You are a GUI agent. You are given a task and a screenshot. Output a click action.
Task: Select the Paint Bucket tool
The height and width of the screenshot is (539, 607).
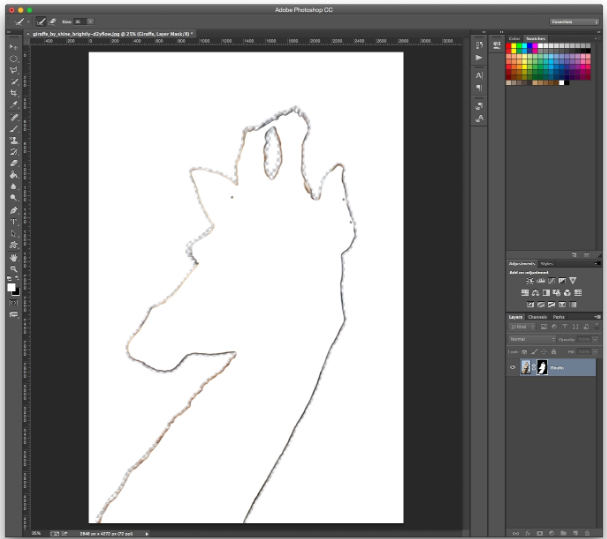(14, 175)
